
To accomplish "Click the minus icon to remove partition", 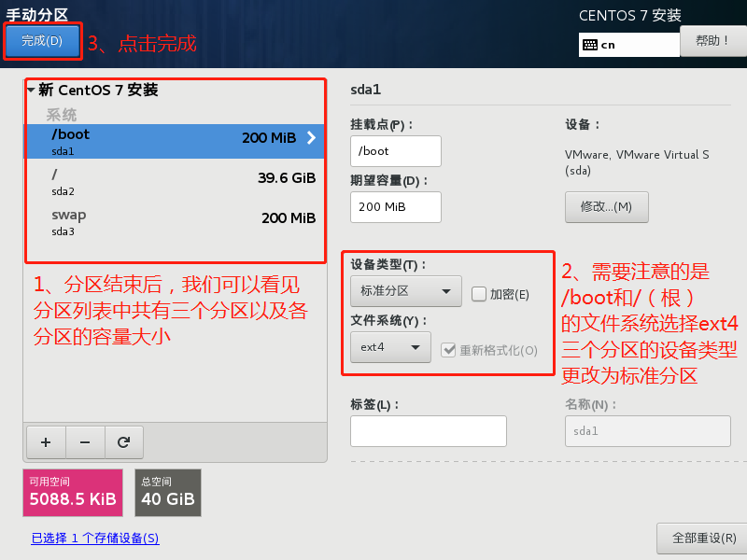I will pyautogui.click(x=84, y=442).
